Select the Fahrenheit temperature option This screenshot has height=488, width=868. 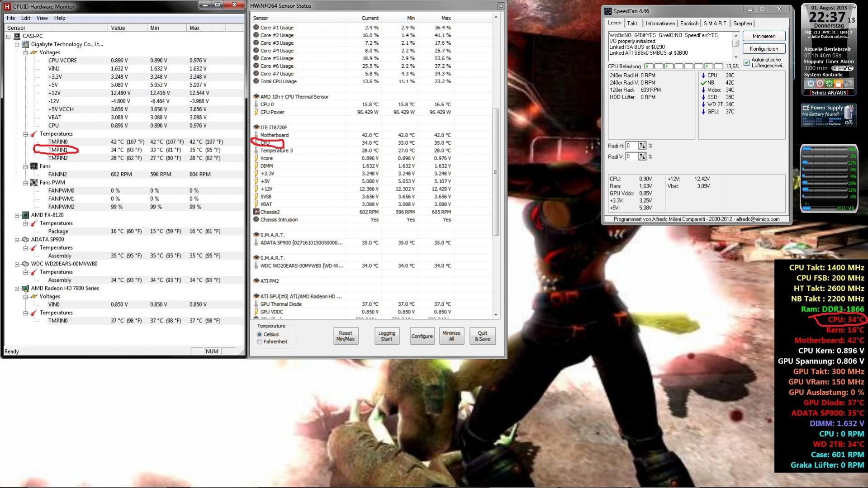tap(273, 342)
